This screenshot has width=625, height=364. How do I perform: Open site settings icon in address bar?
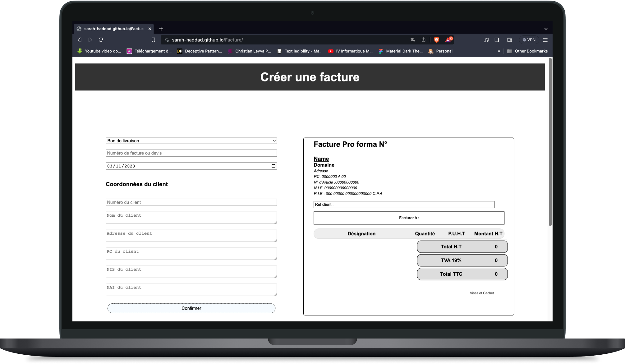pos(167,40)
